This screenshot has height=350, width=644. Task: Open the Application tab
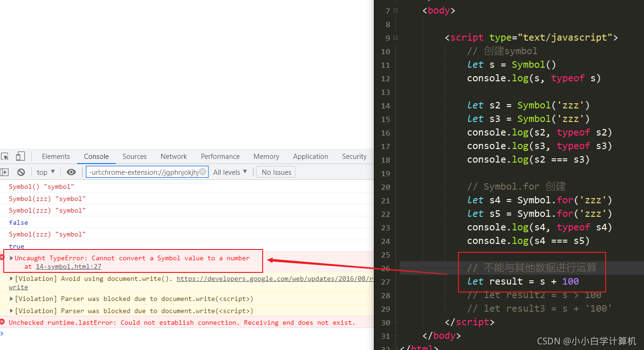tap(311, 157)
